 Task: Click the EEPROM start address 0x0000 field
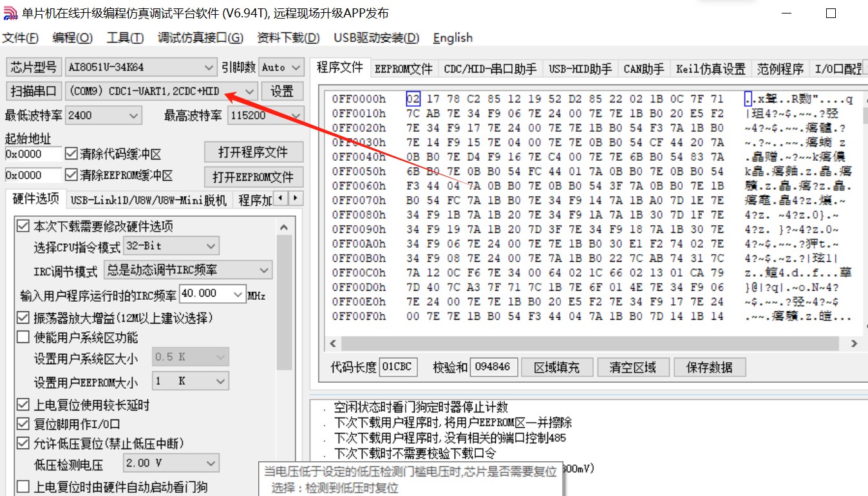tap(33, 175)
